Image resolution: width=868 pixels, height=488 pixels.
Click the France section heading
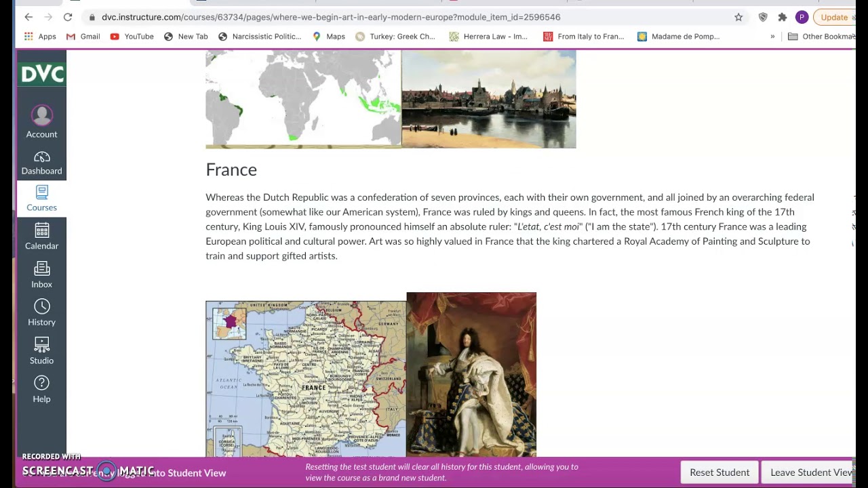231,169
